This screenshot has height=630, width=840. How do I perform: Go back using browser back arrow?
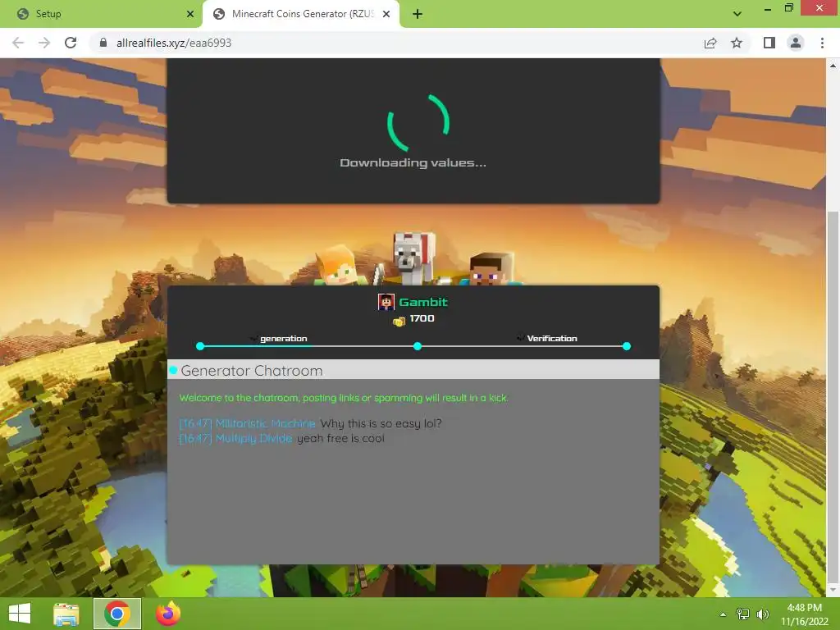18,43
